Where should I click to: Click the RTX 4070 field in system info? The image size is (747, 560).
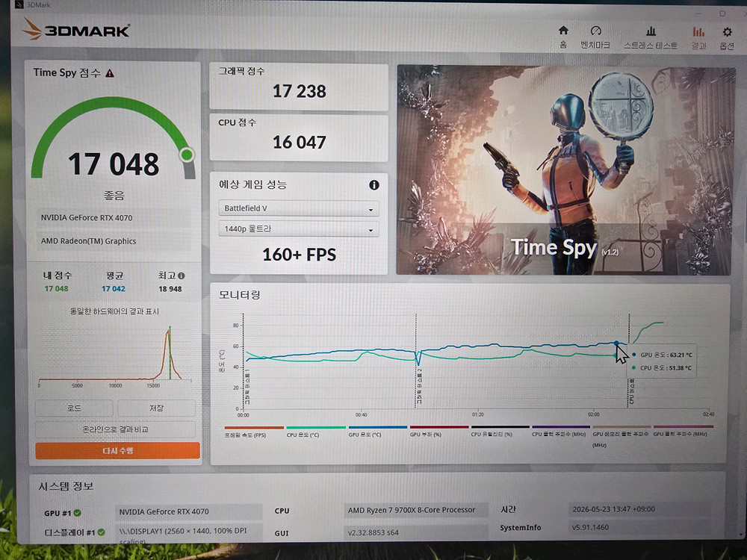(x=189, y=512)
